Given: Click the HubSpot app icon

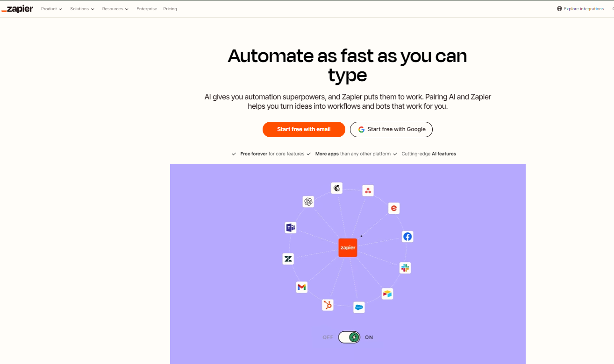Looking at the screenshot, I should [328, 305].
